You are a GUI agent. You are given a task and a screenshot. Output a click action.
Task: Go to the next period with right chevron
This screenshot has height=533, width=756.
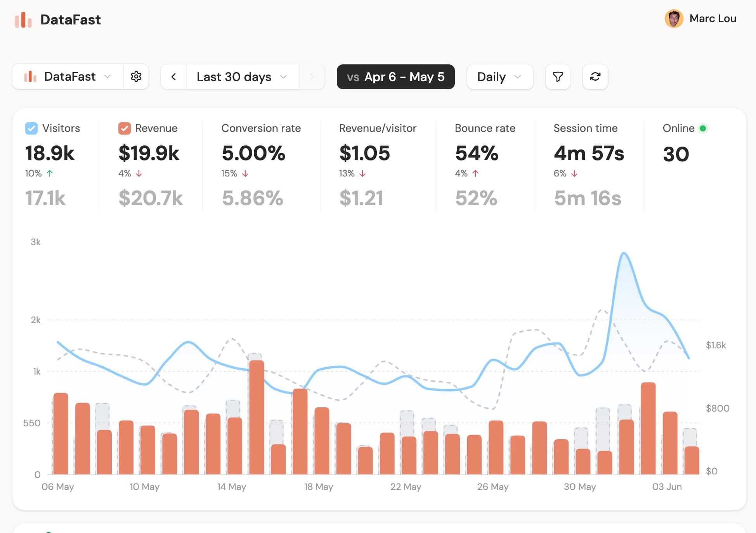pyautogui.click(x=312, y=77)
